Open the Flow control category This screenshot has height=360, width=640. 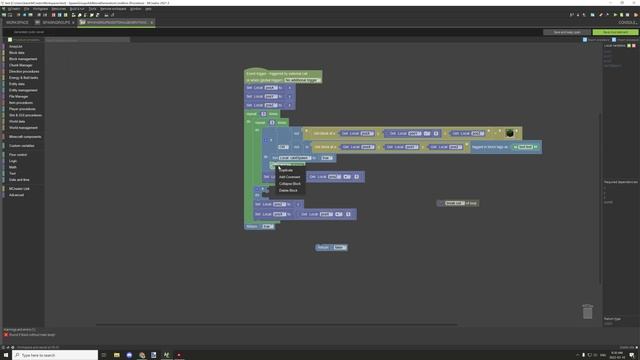pos(18,155)
